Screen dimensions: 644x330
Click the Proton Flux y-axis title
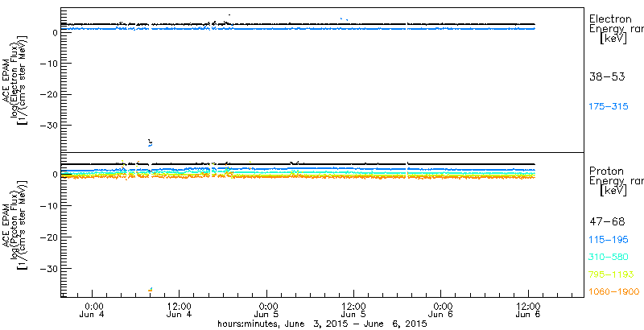(x=14, y=224)
